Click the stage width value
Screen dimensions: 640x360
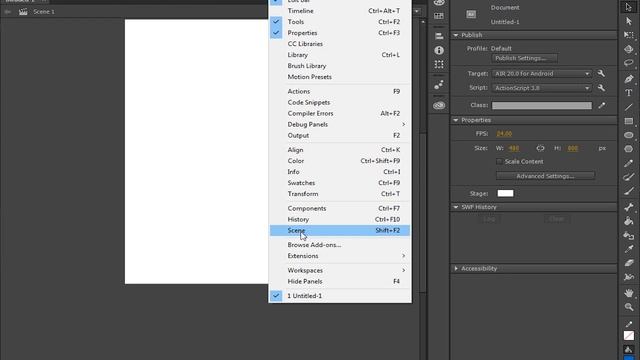(x=514, y=148)
